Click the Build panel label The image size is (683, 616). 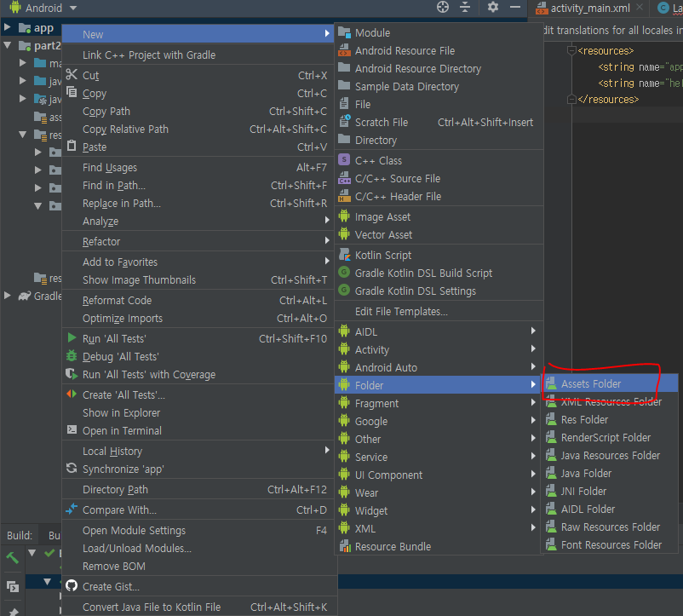(20, 535)
